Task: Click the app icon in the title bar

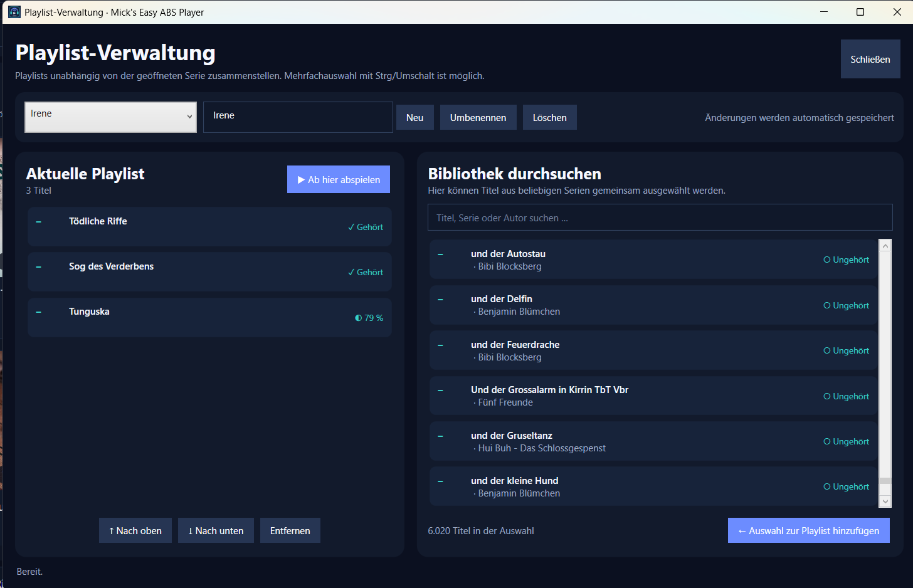Action: pos(14,12)
